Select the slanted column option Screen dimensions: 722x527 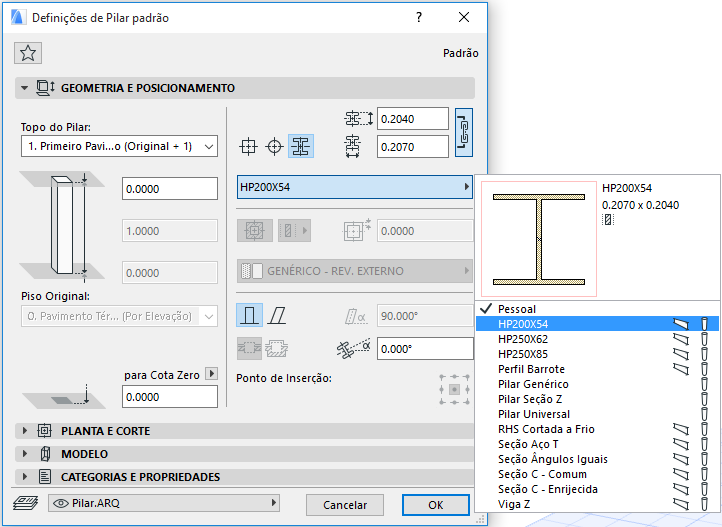(x=277, y=316)
